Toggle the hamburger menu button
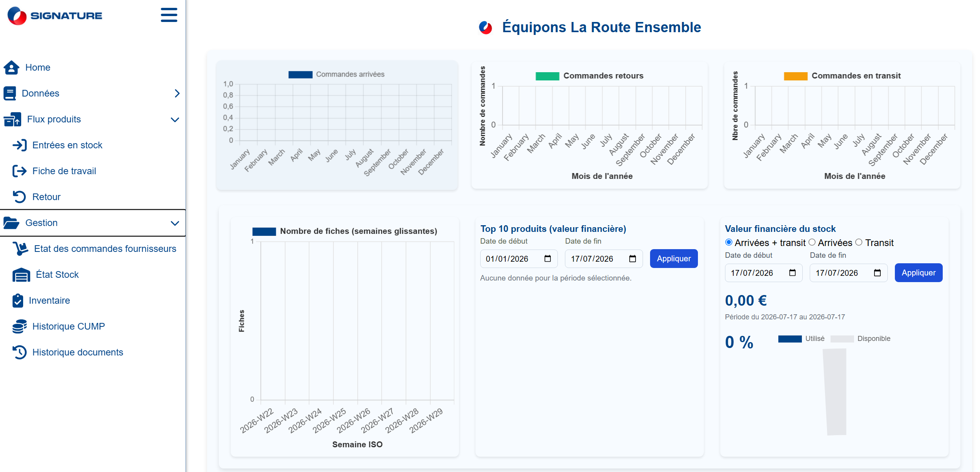Viewport: 980px width, 472px height. pos(169,15)
